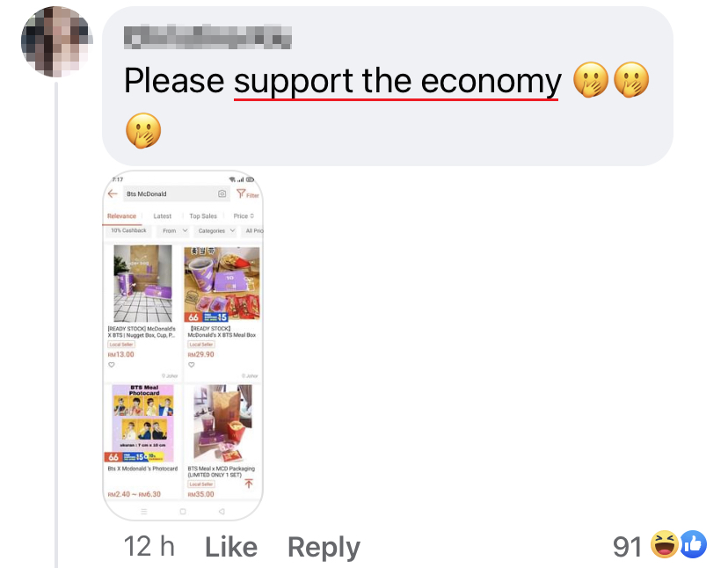Screen dimensions: 728x568
Task: Open the Filter funnel icon
Action: point(241,193)
